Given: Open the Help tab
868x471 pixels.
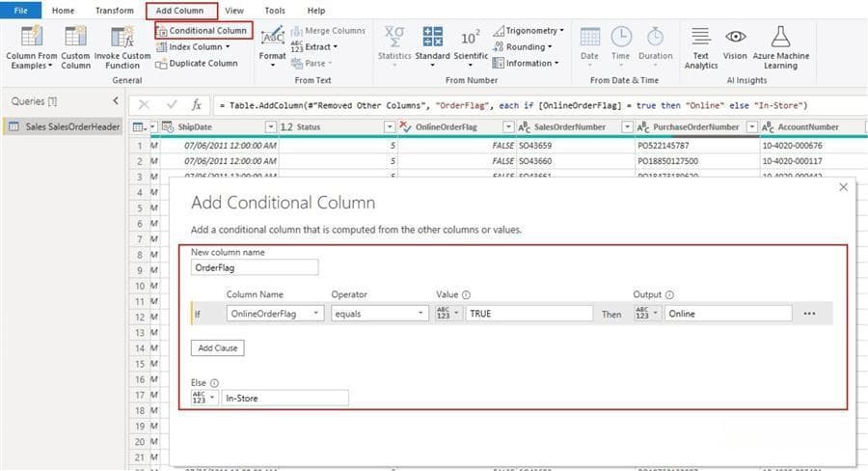Looking at the screenshot, I should pos(316,11).
